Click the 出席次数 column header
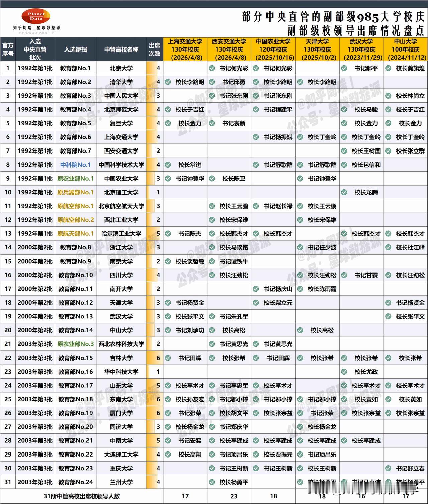428x504 pixels. pyautogui.click(x=155, y=49)
